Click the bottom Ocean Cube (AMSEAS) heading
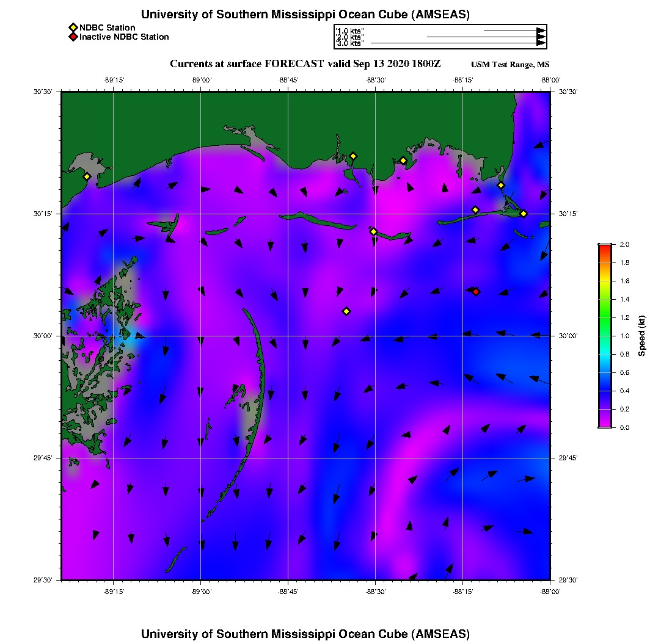The width and height of the screenshot is (672, 641). (305, 633)
